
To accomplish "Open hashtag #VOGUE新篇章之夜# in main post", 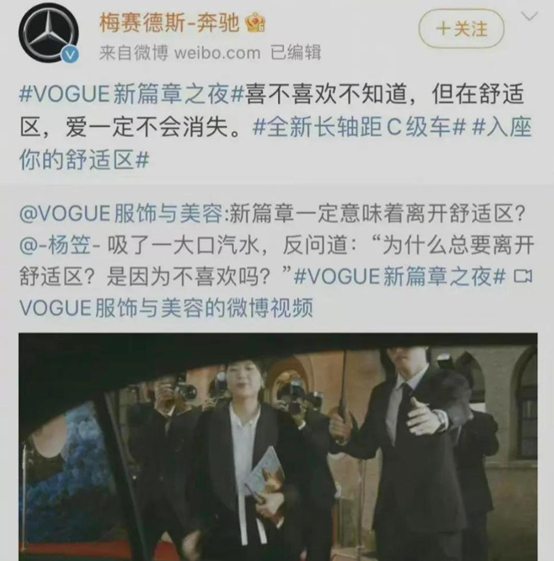I will click(132, 95).
